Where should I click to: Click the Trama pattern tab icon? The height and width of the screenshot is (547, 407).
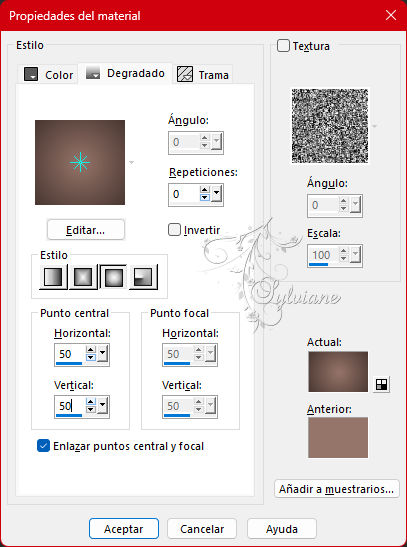(185, 74)
